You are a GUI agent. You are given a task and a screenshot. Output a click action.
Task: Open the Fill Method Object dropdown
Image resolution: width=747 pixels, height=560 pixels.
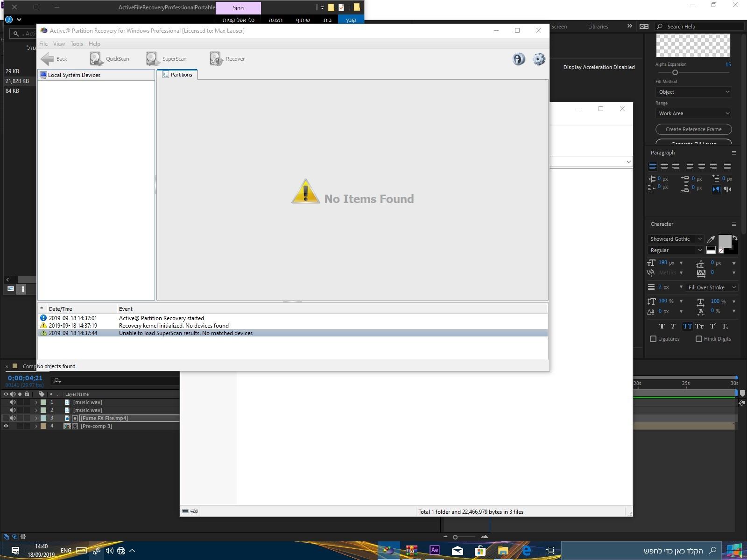[693, 92]
